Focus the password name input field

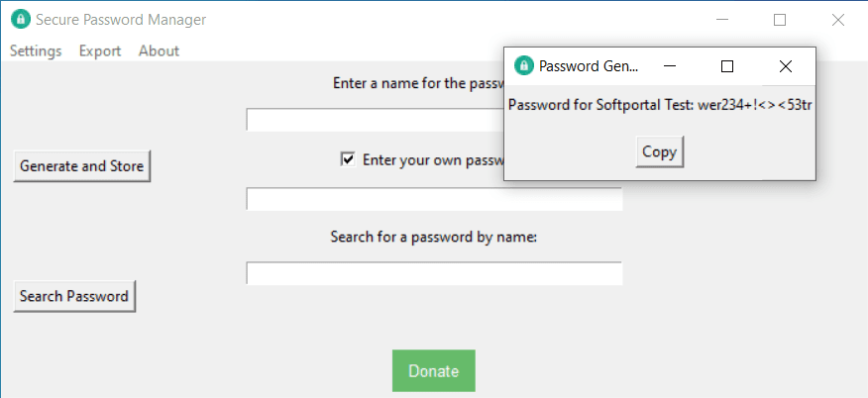click(375, 120)
